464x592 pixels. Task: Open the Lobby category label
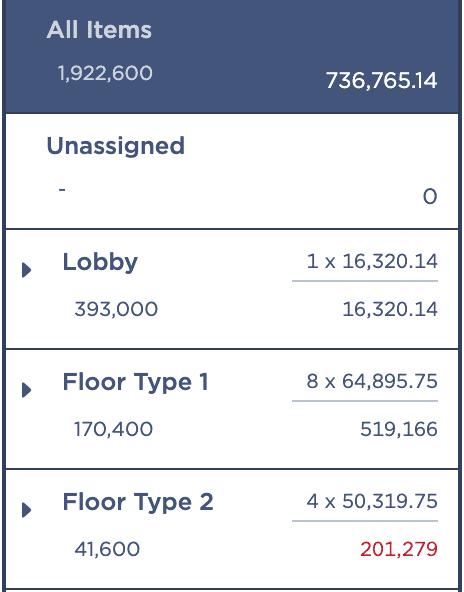click(100, 262)
